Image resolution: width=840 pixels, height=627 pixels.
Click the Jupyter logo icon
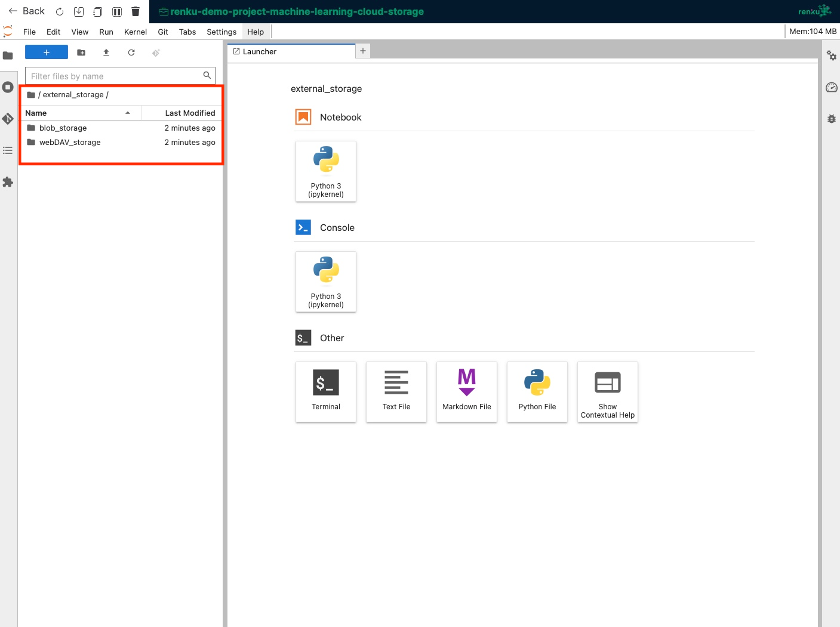coord(8,32)
